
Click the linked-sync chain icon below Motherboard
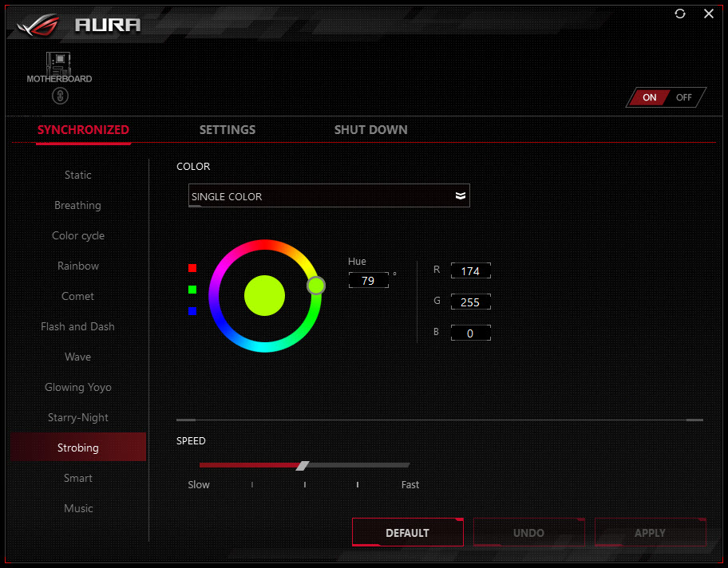(x=59, y=96)
